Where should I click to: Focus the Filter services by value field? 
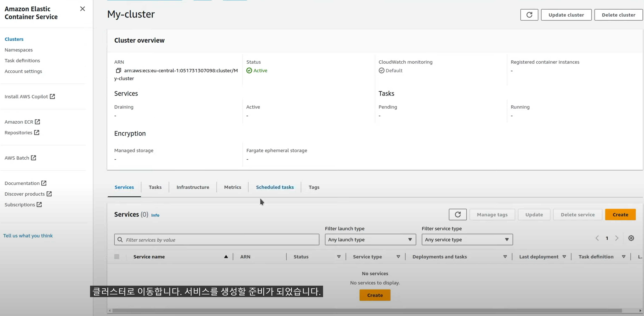tap(216, 240)
